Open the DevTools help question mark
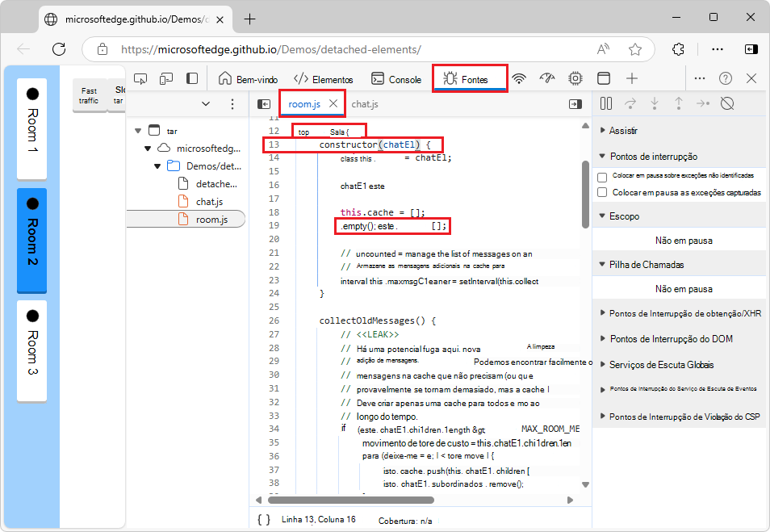Screen dimensions: 770x532 click(x=725, y=78)
